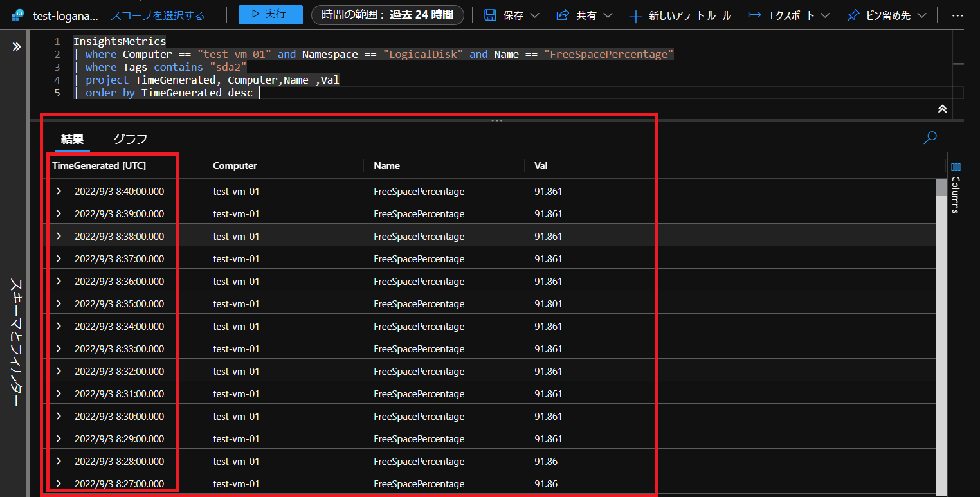Viewport: 980px width, 497px height.
Task: Expand the schema and filter side panel
Action: click(17, 47)
